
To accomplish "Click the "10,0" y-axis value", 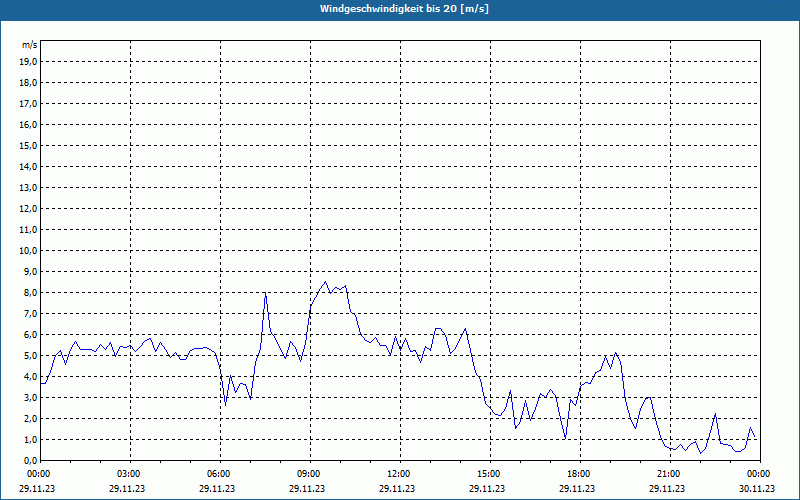I will [29, 251].
